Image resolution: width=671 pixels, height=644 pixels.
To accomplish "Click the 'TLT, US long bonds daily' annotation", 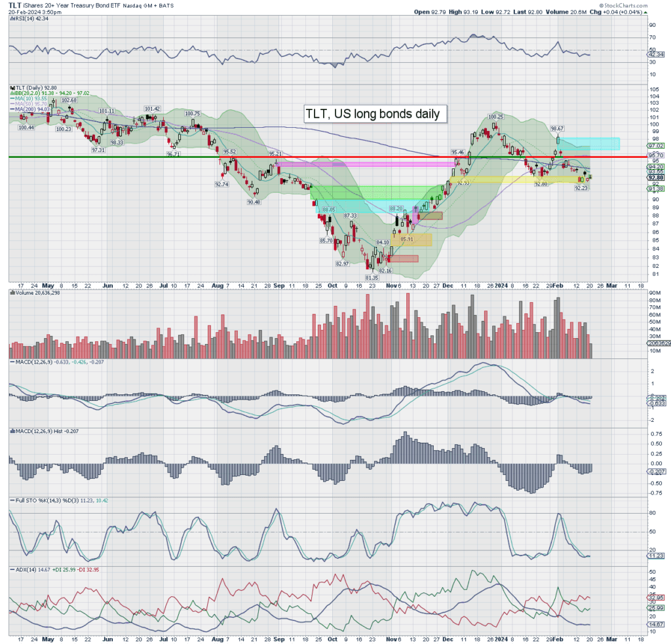I will point(375,113).
